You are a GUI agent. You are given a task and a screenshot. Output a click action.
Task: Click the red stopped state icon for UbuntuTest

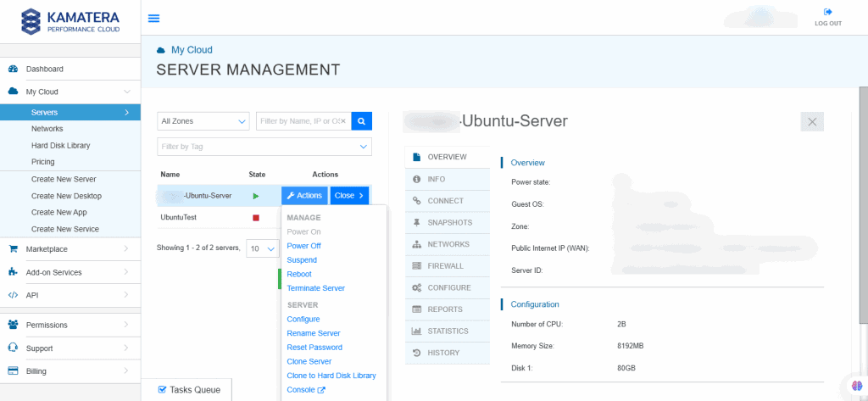click(x=256, y=218)
